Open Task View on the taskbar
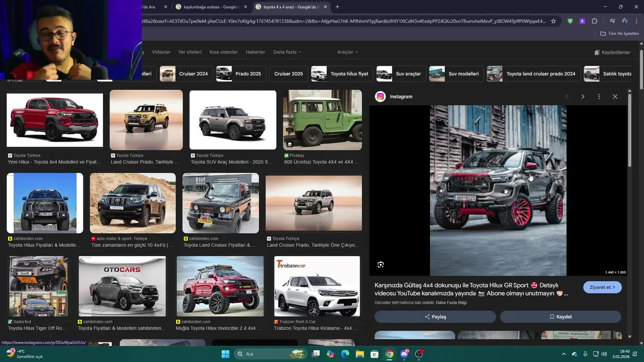This screenshot has height=362, width=644. coord(315,354)
